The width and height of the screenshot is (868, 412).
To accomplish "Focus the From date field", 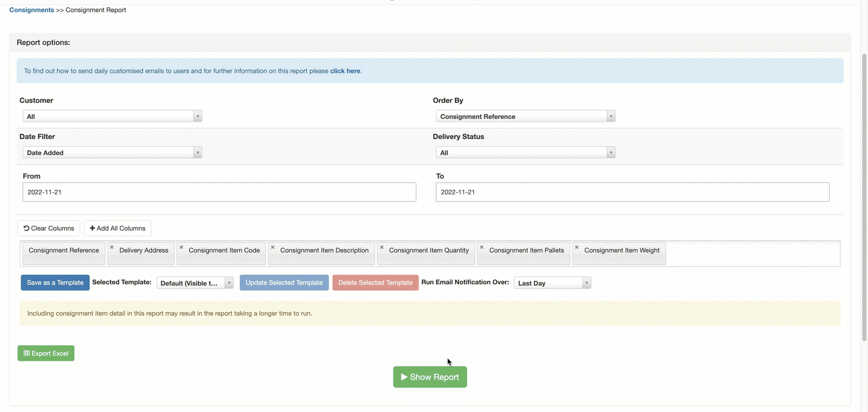I will (220, 192).
